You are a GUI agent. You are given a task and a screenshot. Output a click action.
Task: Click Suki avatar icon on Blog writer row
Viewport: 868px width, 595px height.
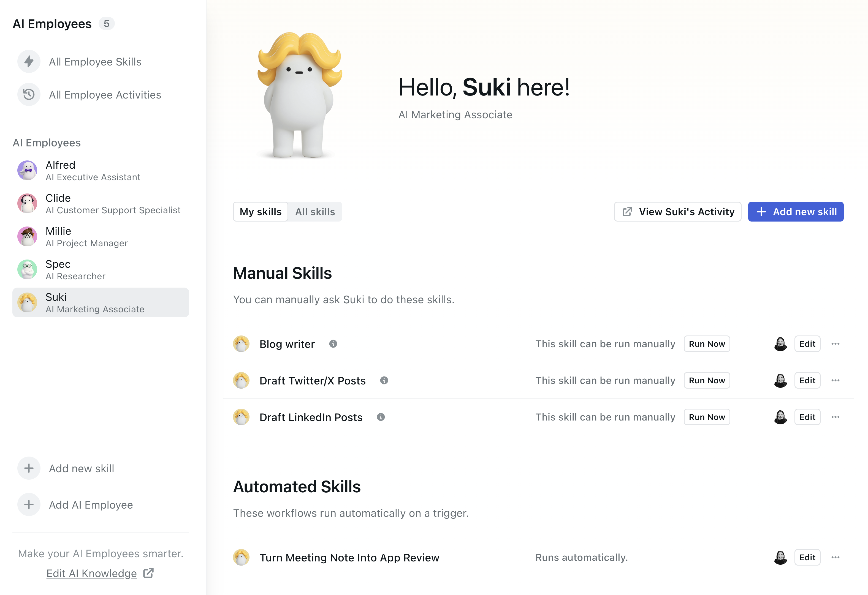tap(241, 344)
